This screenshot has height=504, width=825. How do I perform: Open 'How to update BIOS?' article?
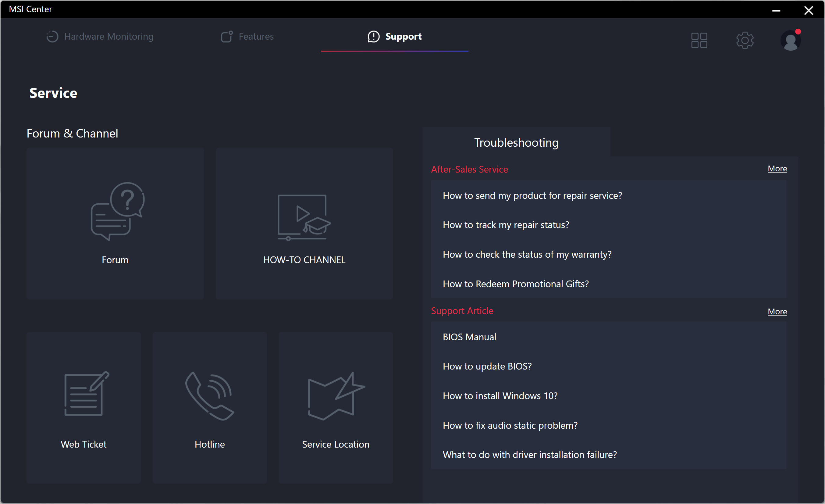point(487,366)
